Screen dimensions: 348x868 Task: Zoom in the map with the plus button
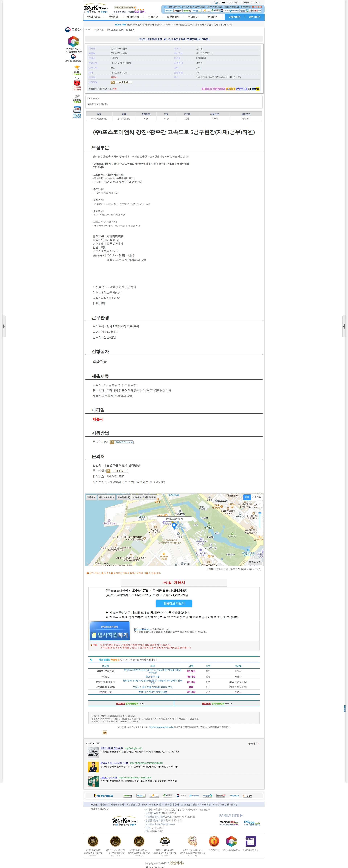[x=260, y=504]
